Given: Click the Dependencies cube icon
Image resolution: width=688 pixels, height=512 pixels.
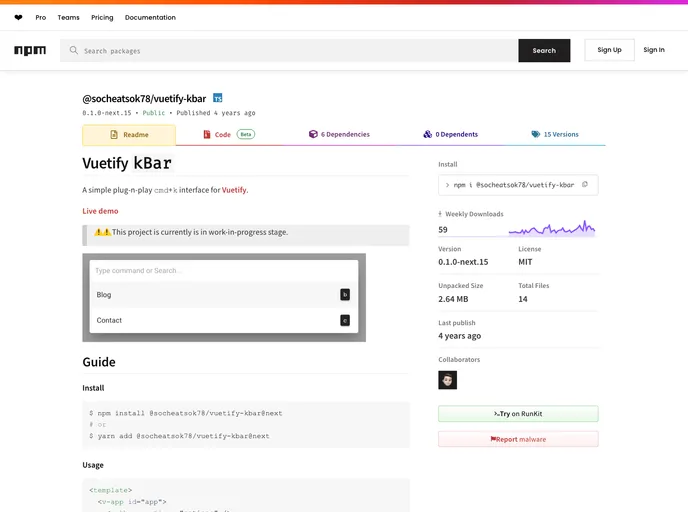Looking at the screenshot, I should pos(313,134).
